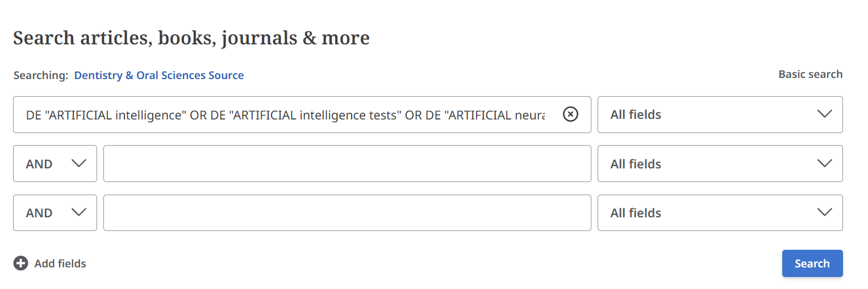Switch to Basic search
The width and height of the screenshot is (868, 289).
(810, 75)
